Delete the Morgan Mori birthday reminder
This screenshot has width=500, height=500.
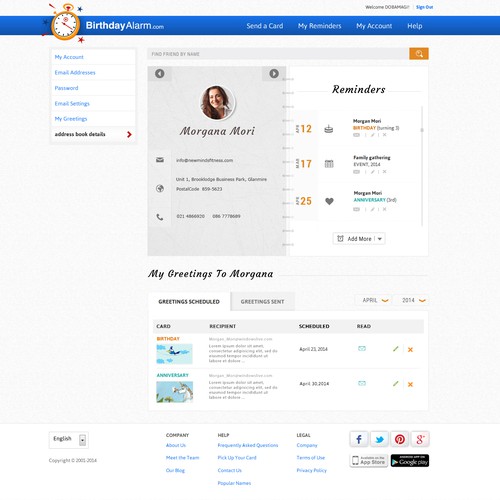coord(384,135)
